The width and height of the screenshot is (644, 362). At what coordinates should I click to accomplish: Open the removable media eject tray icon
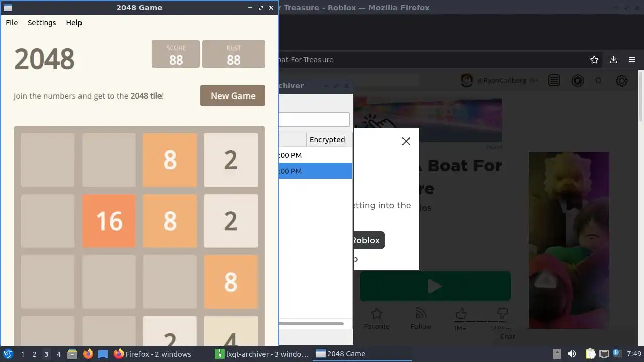click(557, 354)
